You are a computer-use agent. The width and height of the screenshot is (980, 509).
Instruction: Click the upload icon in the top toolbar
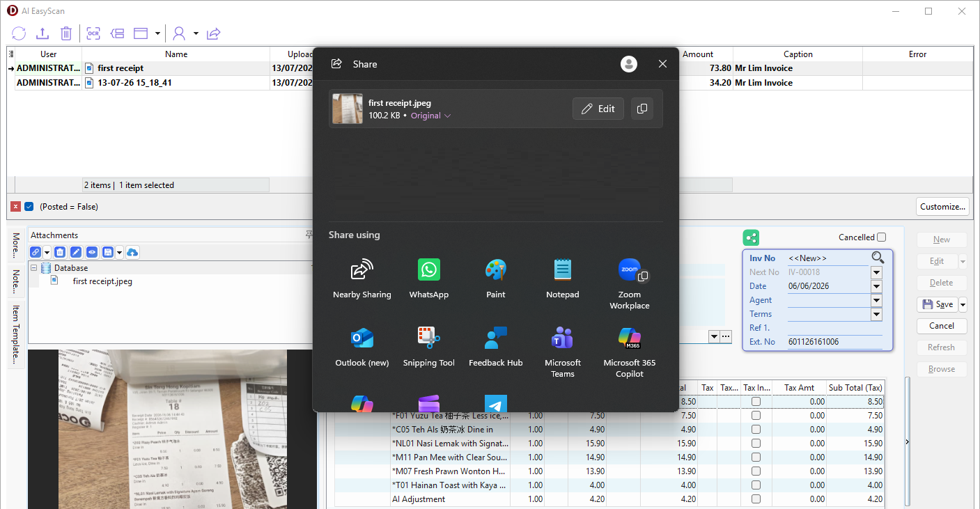[42, 33]
